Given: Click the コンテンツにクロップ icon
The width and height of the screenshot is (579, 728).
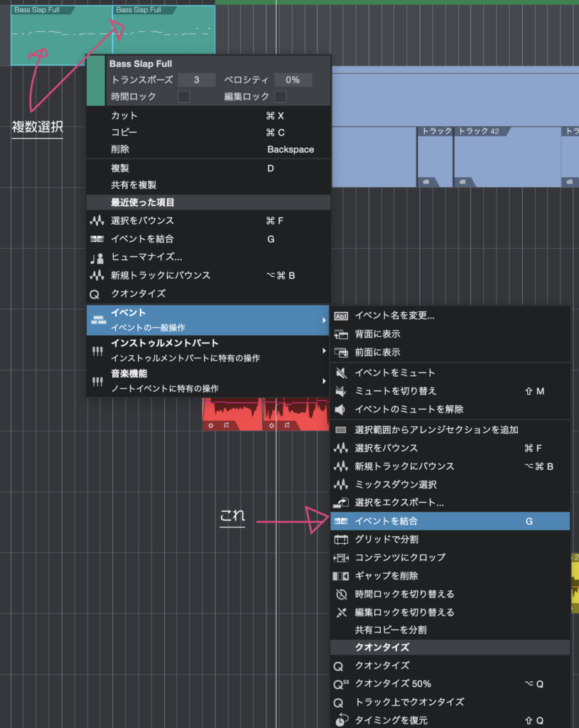Looking at the screenshot, I should [340, 557].
